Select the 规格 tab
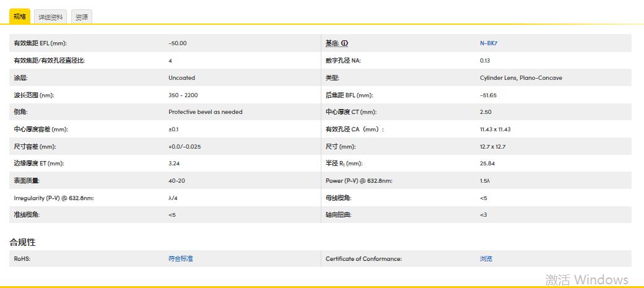This screenshot has width=644, height=288. [x=20, y=17]
